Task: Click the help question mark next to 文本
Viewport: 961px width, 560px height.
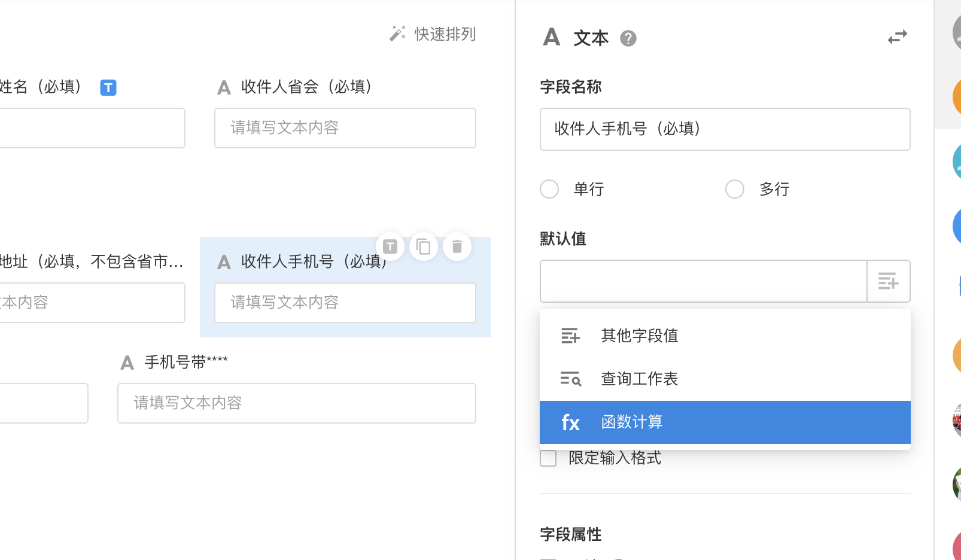Action: (x=628, y=38)
